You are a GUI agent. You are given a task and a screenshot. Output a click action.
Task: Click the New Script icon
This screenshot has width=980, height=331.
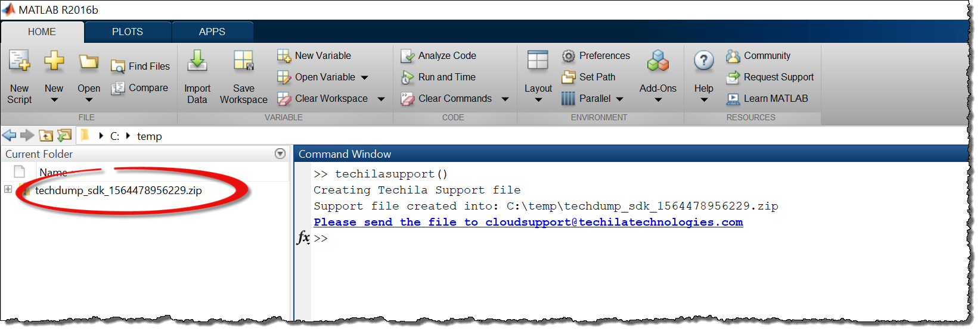click(19, 61)
